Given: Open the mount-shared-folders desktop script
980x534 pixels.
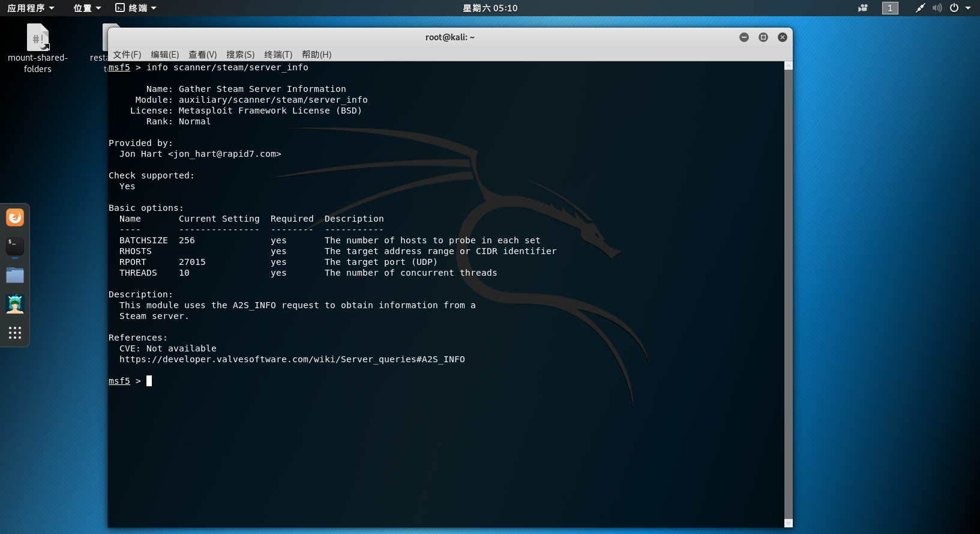Looking at the screenshot, I should (x=37, y=49).
